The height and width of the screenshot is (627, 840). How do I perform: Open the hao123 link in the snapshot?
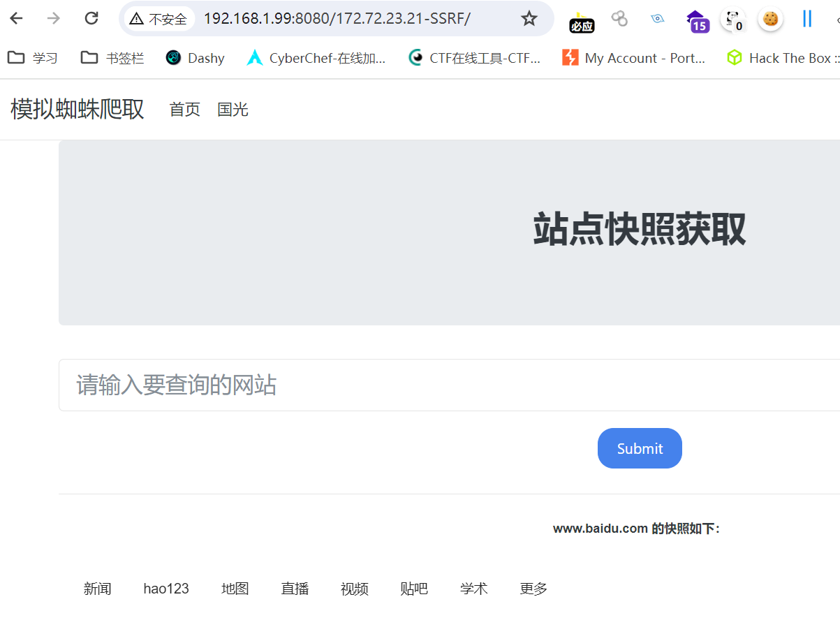[x=166, y=589]
